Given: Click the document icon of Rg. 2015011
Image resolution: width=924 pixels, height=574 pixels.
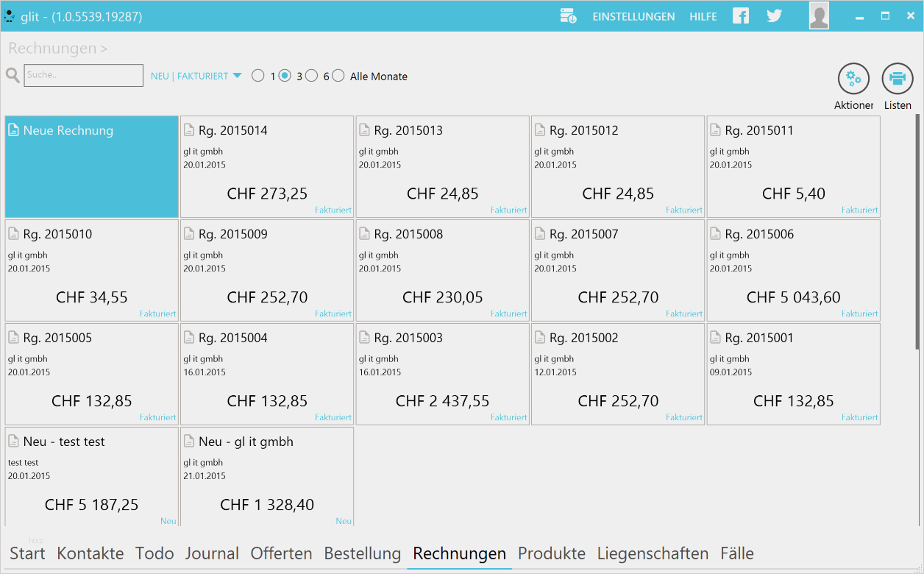Looking at the screenshot, I should pos(715,130).
